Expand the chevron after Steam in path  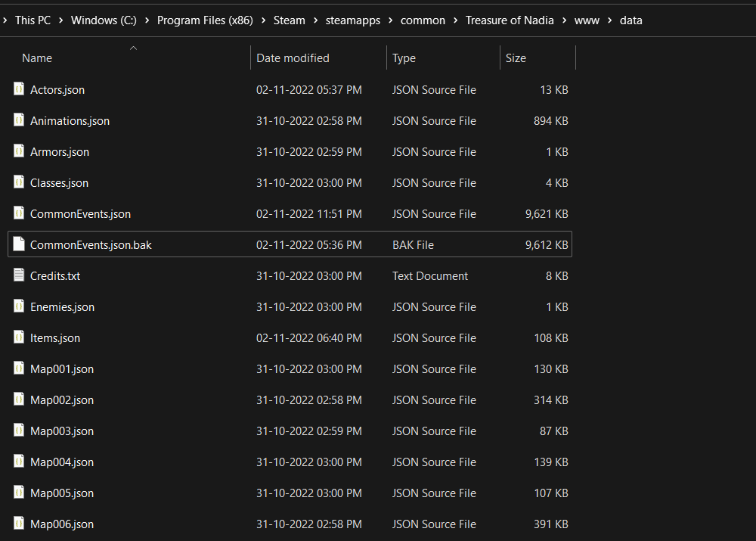click(316, 20)
